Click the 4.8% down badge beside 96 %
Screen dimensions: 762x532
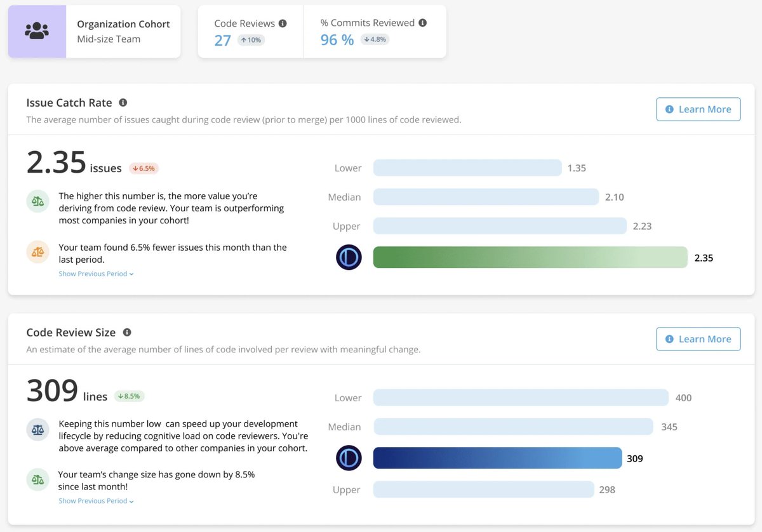(x=374, y=39)
